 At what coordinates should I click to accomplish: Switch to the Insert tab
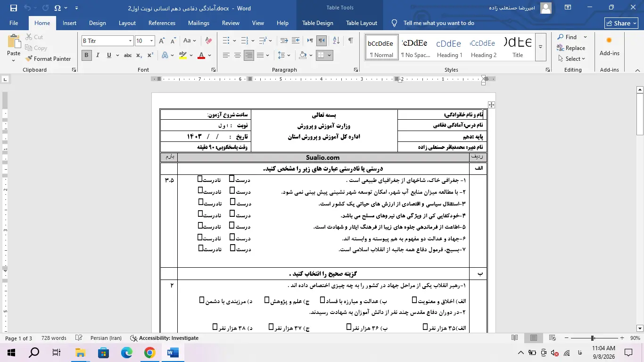pyautogui.click(x=69, y=23)
